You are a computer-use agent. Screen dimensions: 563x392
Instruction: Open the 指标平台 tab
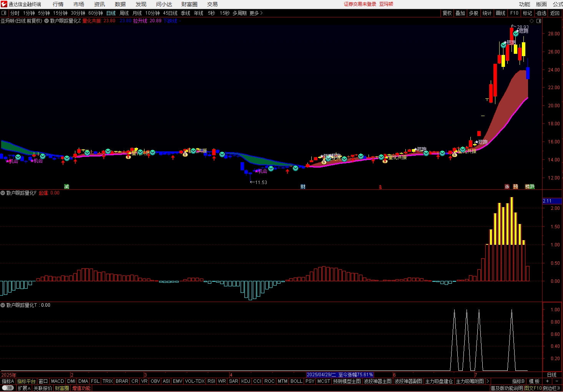pos(26,381)
